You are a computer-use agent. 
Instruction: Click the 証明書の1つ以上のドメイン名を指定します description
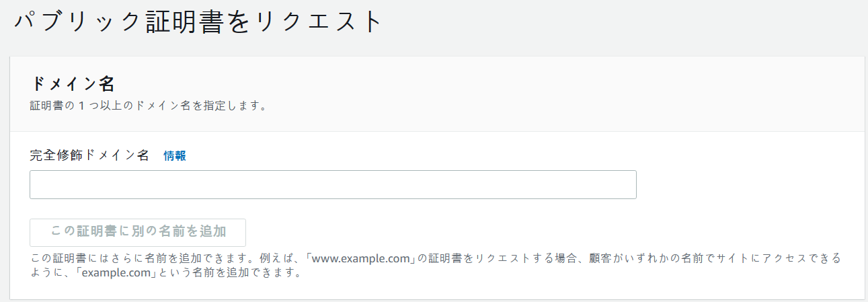[x=148, y=106]
